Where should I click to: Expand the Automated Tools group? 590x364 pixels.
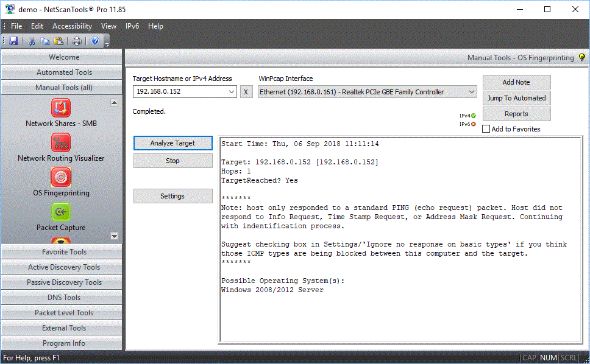[62, 72]
